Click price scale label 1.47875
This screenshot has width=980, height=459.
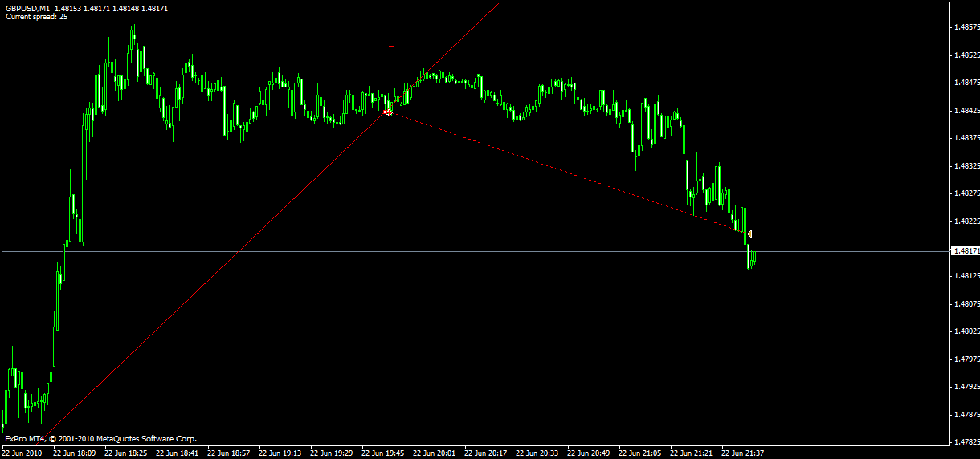click(x=966, y=415)
